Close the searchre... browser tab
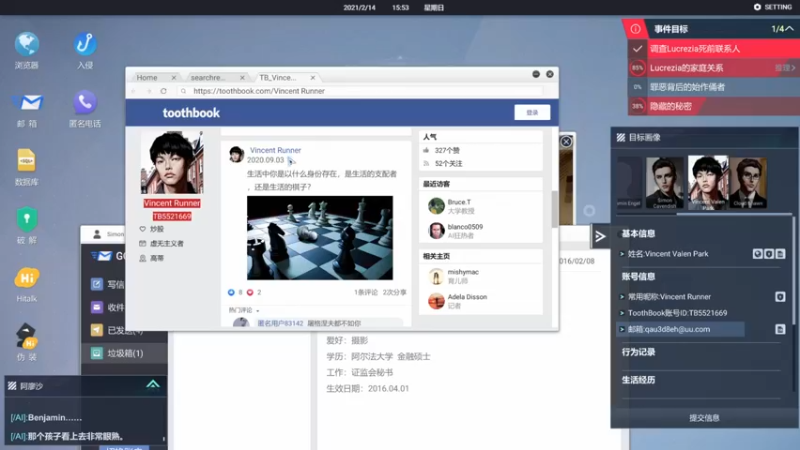 242,78
